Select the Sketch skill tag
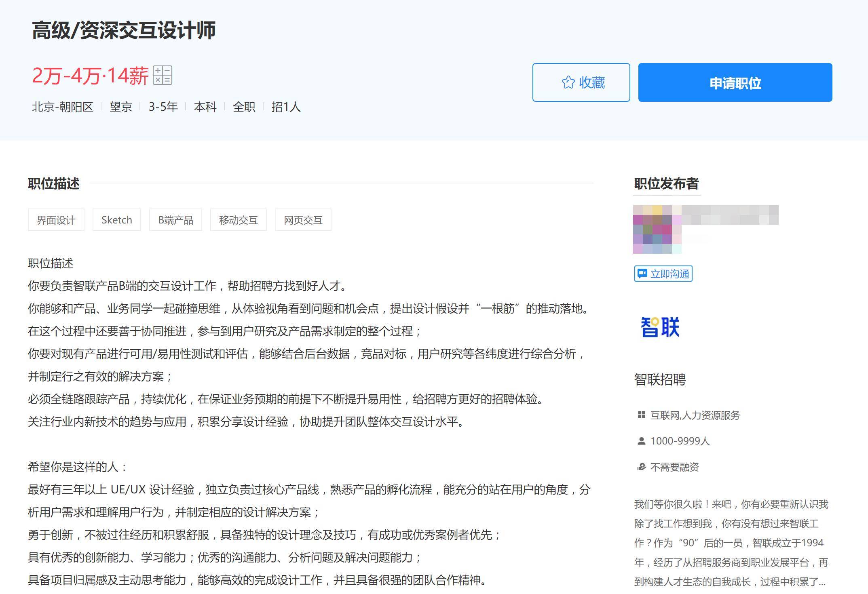This screenshot has width=868, height=594. click(x=116, y=220)
